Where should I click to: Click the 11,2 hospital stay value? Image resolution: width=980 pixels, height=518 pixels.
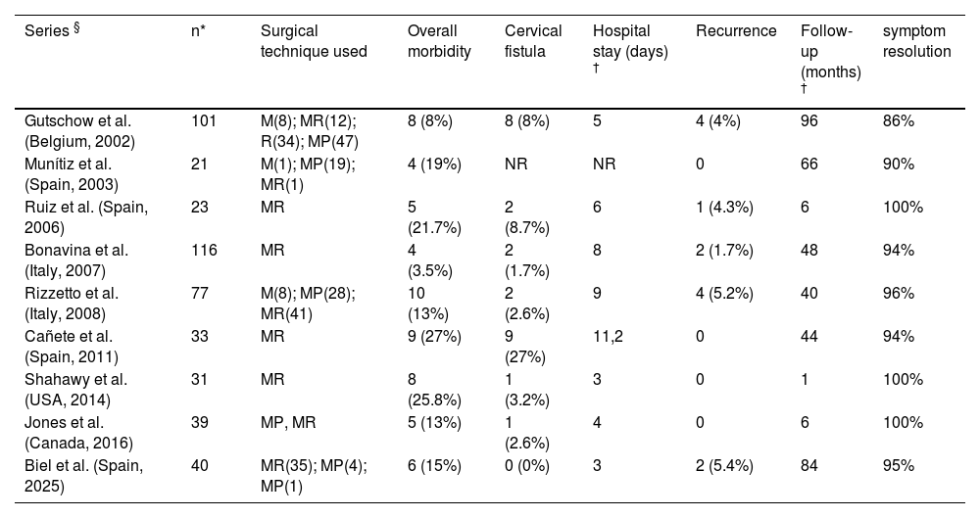tap(610, 336)
